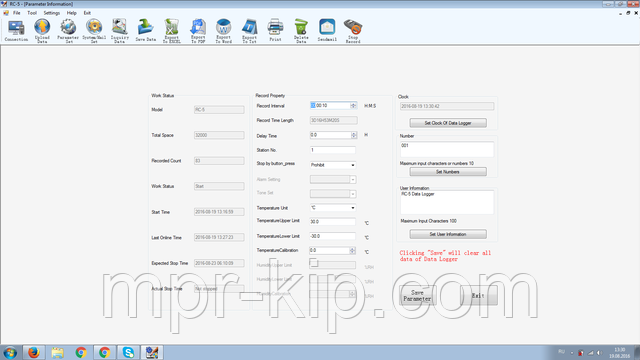This screenshot has width=640, height=360.
Task: Open the Settings menu
Action: (52, 13)
